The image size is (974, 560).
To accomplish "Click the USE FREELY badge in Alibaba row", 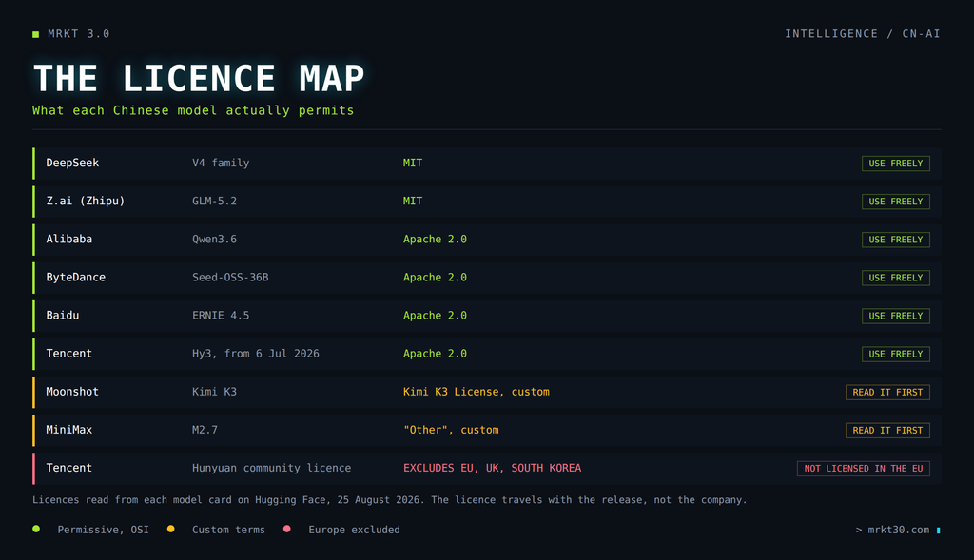I will pyautogui.click(x=896, y=240).
